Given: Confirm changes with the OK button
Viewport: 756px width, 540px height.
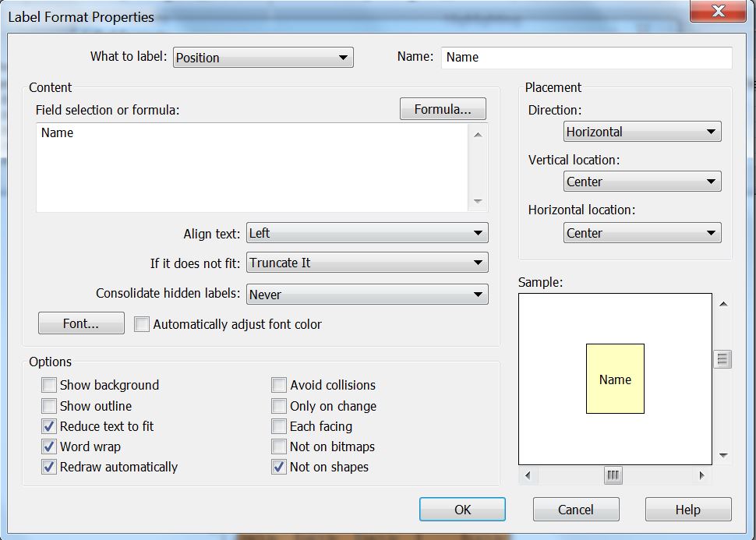Looking at the screenshot, I should click(462, 509).
